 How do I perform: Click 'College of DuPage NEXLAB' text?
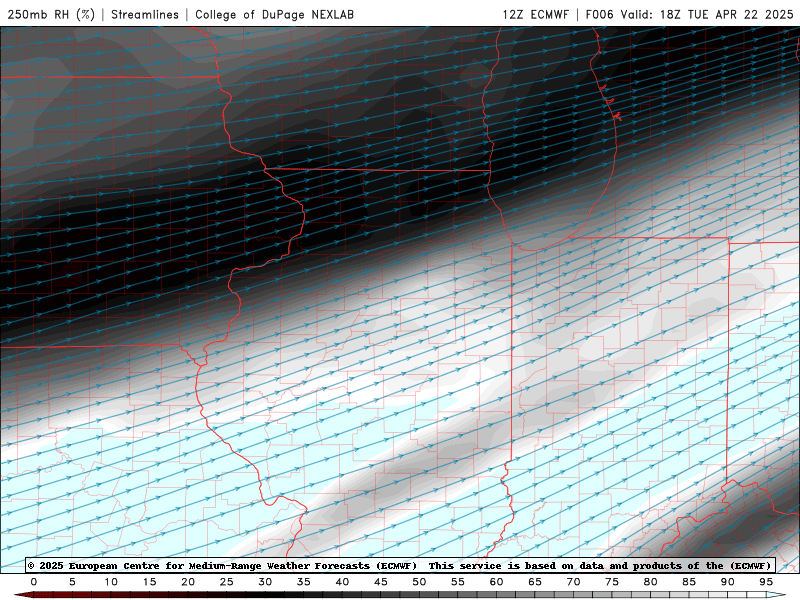(x=274, y=14)
